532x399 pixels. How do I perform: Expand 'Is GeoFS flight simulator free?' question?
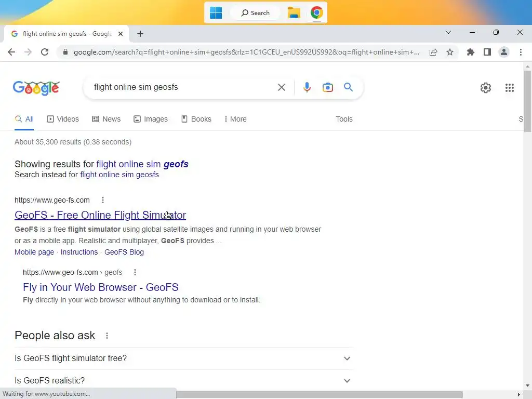184,358
